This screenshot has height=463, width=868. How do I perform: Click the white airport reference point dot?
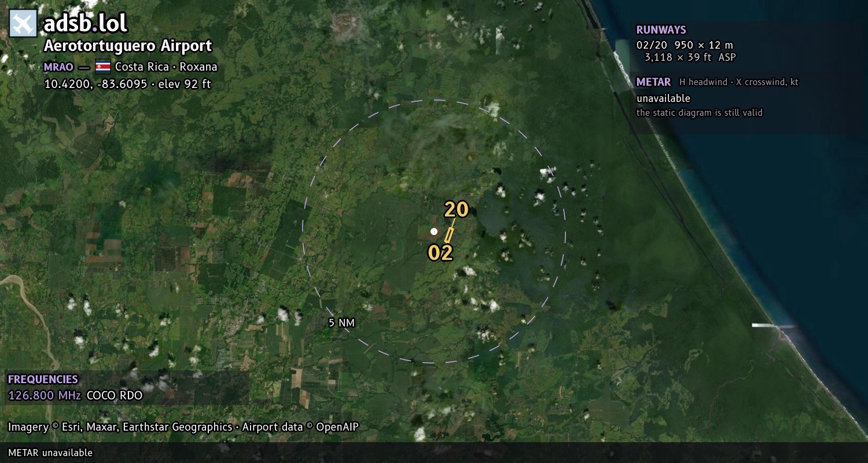[x=434, y=231]
